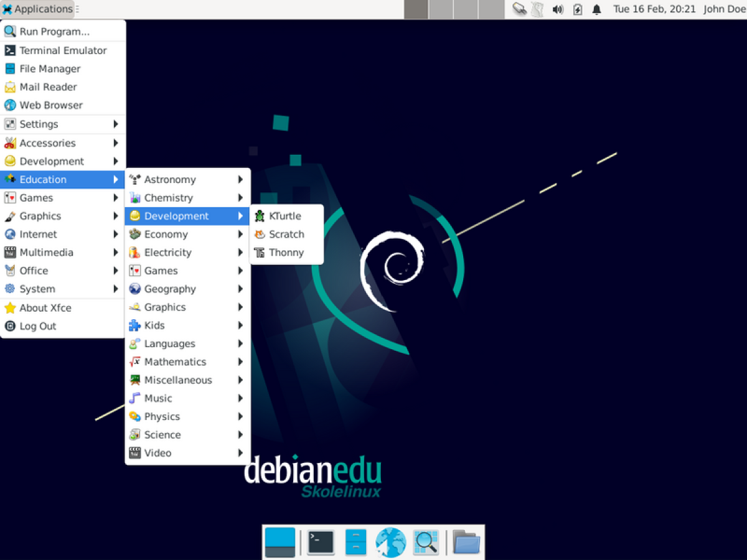This screenshot has width=747, height=560.
Task: Expand the Geography submenu arrow
Action: pyautogui.click(x=240, y=289)
